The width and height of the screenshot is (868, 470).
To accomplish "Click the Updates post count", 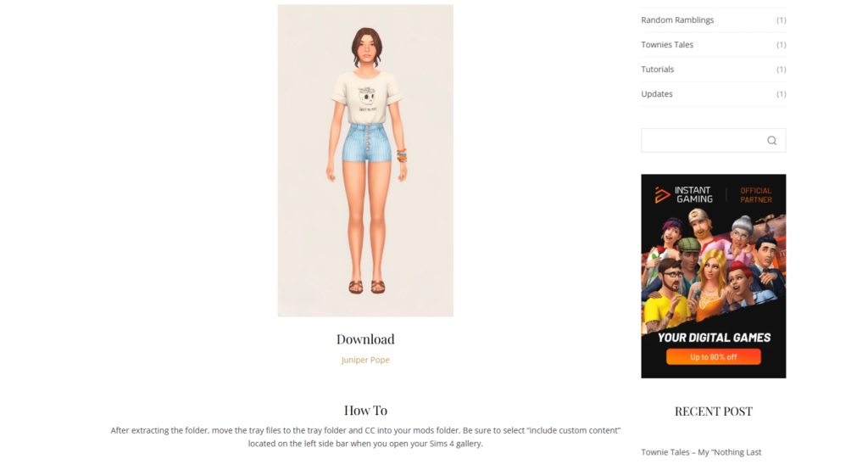I will [x=781, y=93].
